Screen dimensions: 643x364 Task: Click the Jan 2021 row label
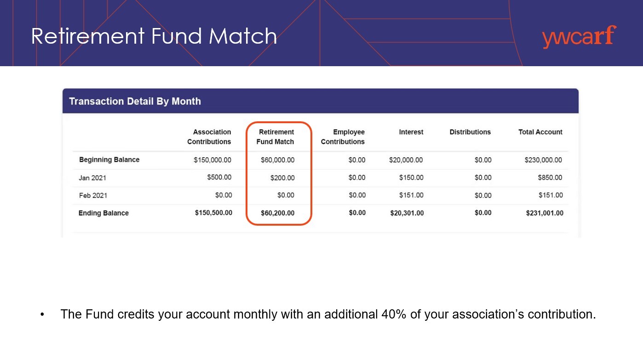[x=92, y=178]
